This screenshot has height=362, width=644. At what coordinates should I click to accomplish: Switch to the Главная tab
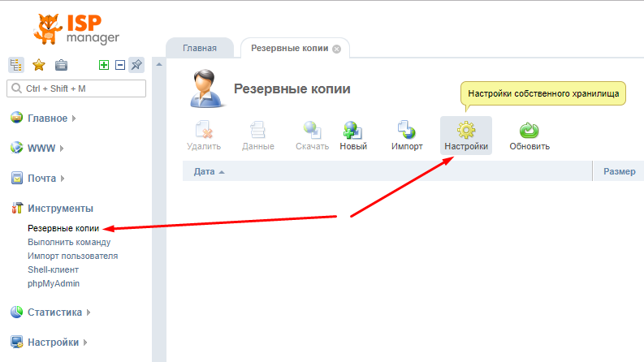pos(200,48)
